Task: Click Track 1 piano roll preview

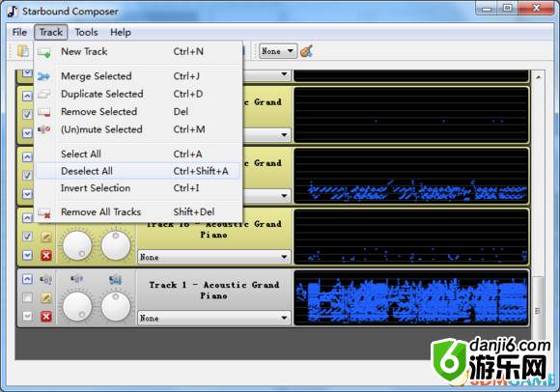Action: point(410,297)
